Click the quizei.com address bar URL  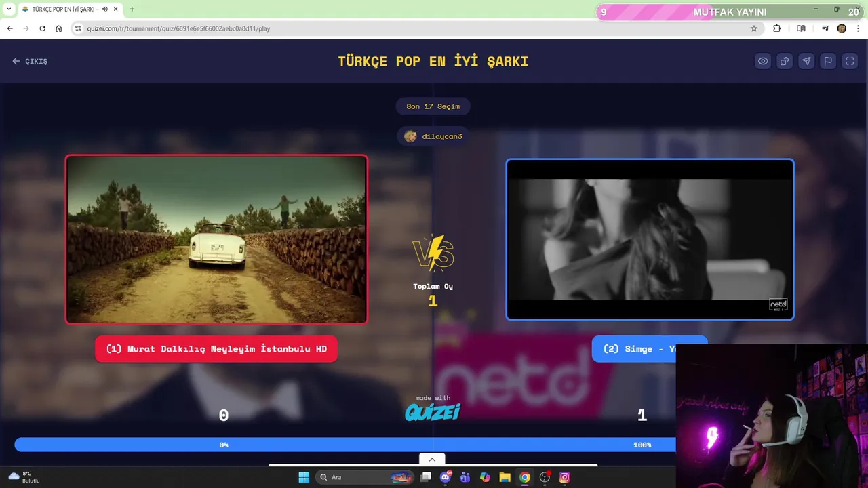(x=178, y=28)
